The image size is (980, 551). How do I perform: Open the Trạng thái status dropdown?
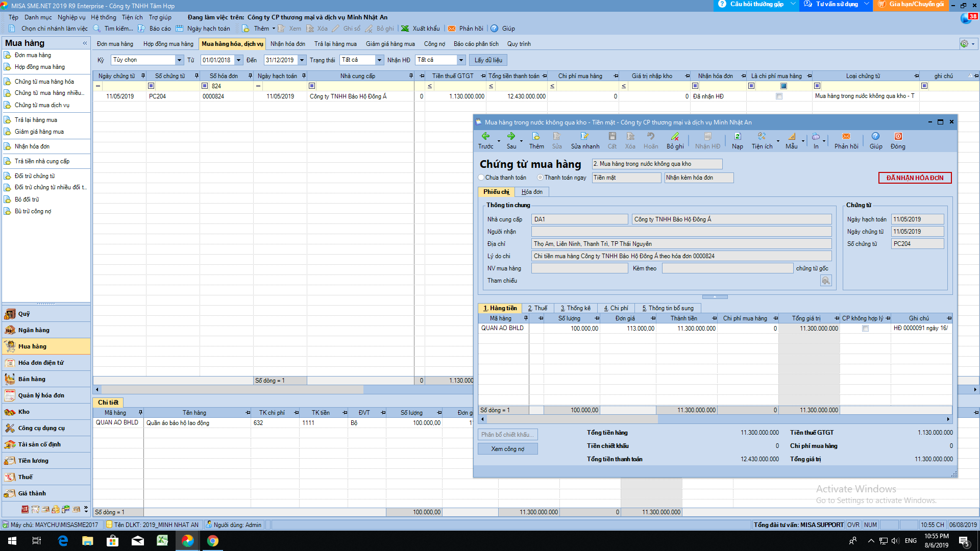click(x=379, y=60)
